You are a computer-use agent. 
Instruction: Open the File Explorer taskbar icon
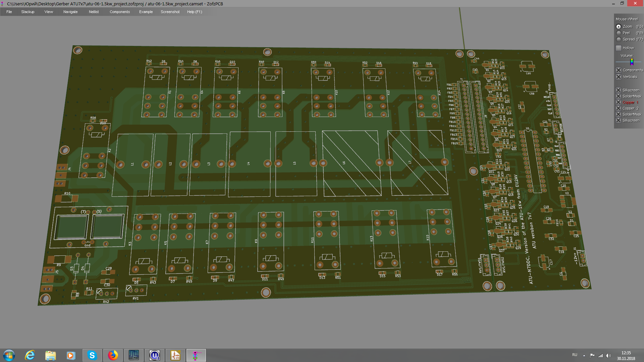pos(50,355)
